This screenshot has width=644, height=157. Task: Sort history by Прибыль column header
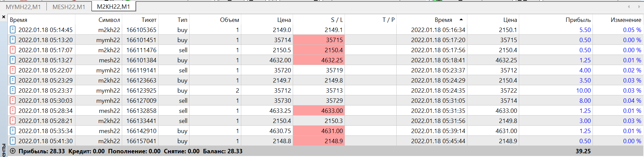578,20
